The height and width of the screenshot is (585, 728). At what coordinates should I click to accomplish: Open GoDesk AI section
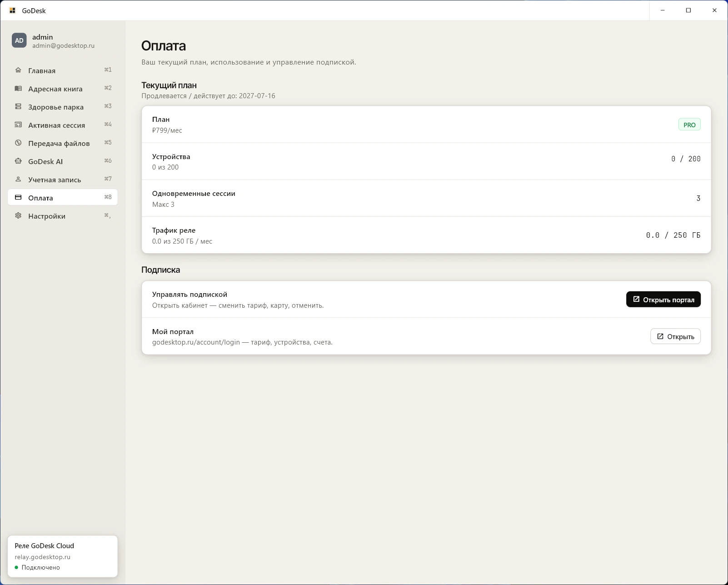pos(63,161)
